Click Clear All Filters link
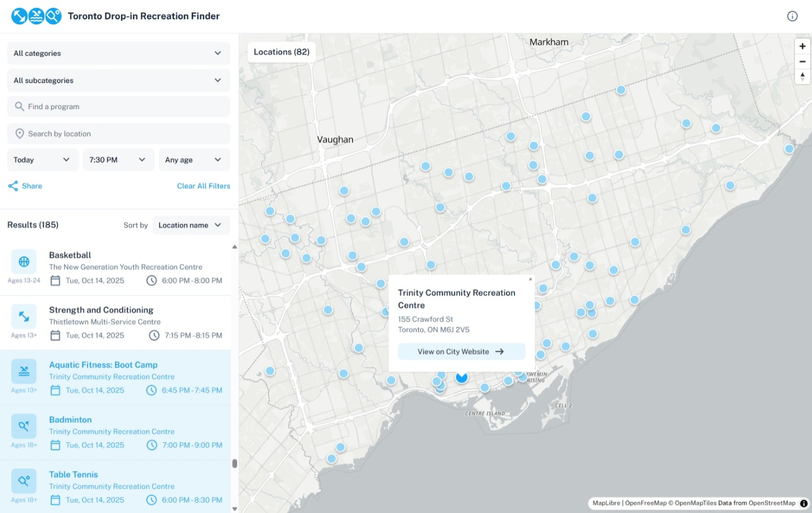The height and width of the screenshot is (513, 812). tap(203, 186)
